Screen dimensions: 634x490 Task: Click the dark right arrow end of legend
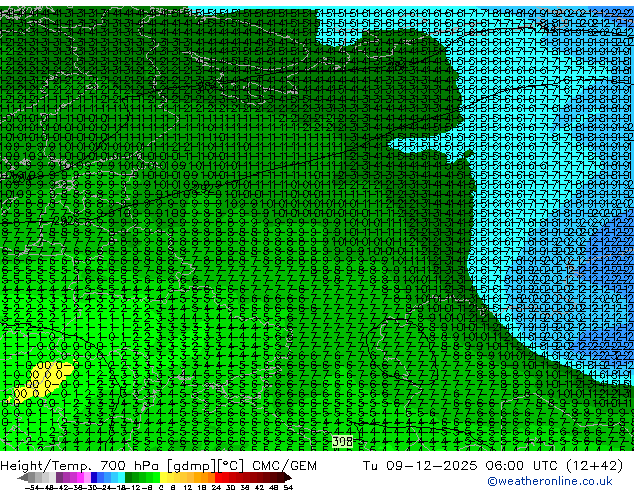coord(288,477)
